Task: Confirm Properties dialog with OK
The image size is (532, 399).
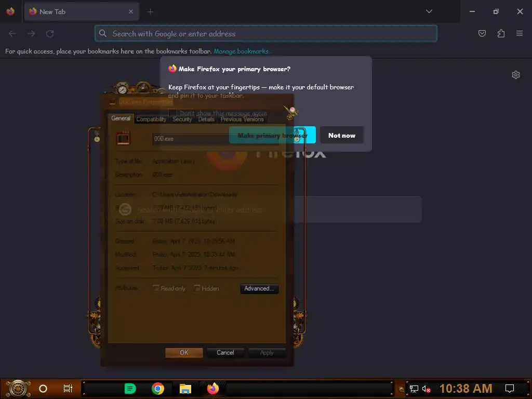Action: [184, 353]
